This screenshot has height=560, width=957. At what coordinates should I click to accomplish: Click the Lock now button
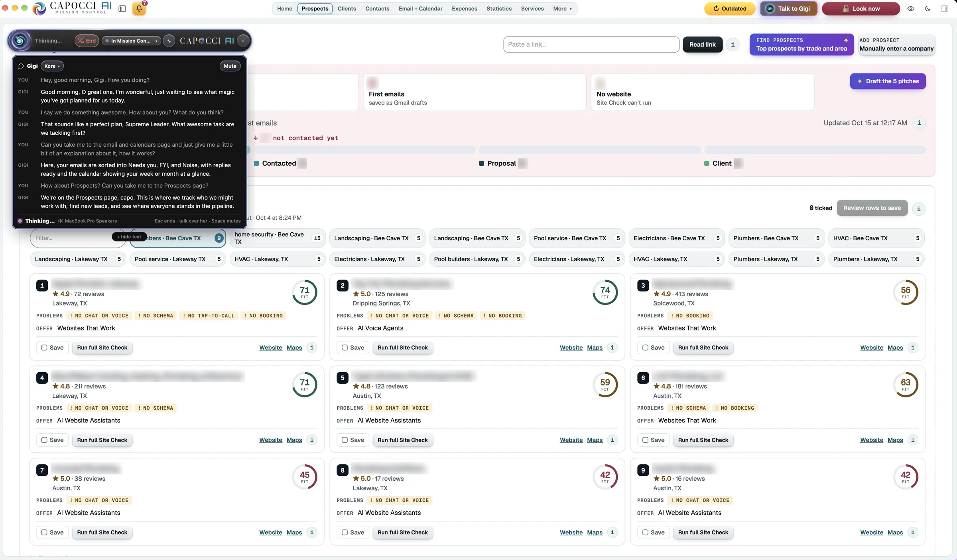861,8
